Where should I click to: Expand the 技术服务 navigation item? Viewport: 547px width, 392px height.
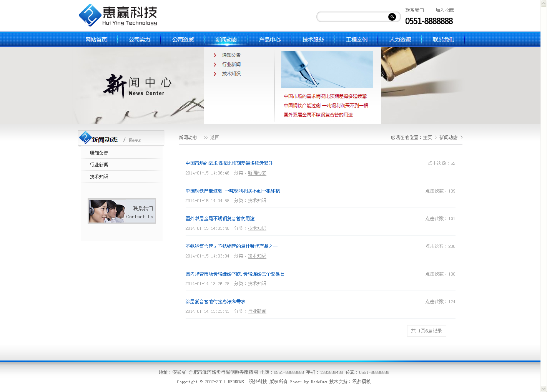[x=313, y=40]
